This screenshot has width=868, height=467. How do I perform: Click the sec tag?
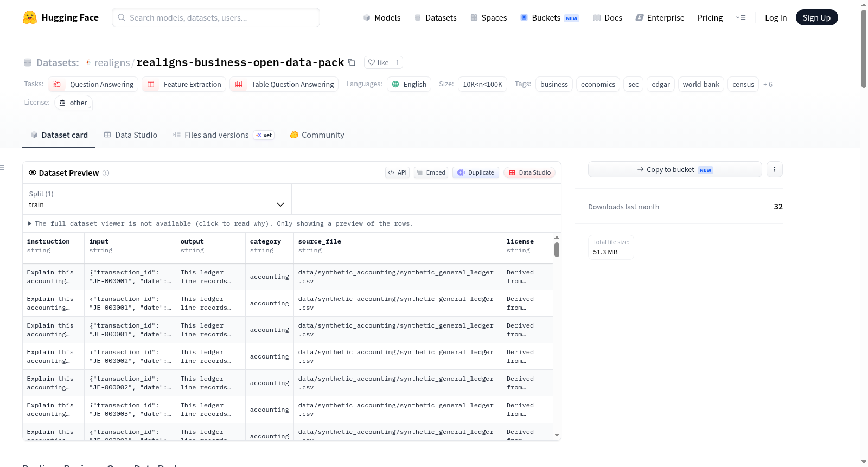click(x=633, y=84)
